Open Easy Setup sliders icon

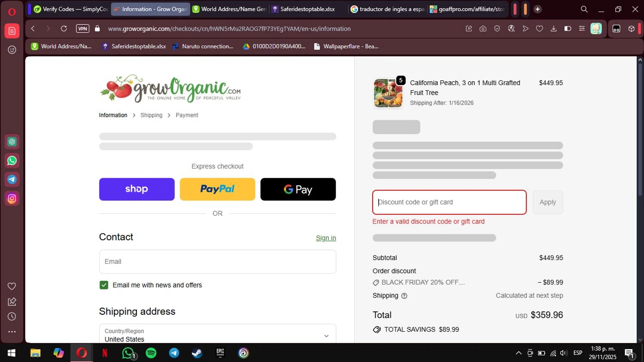[582, 29]
